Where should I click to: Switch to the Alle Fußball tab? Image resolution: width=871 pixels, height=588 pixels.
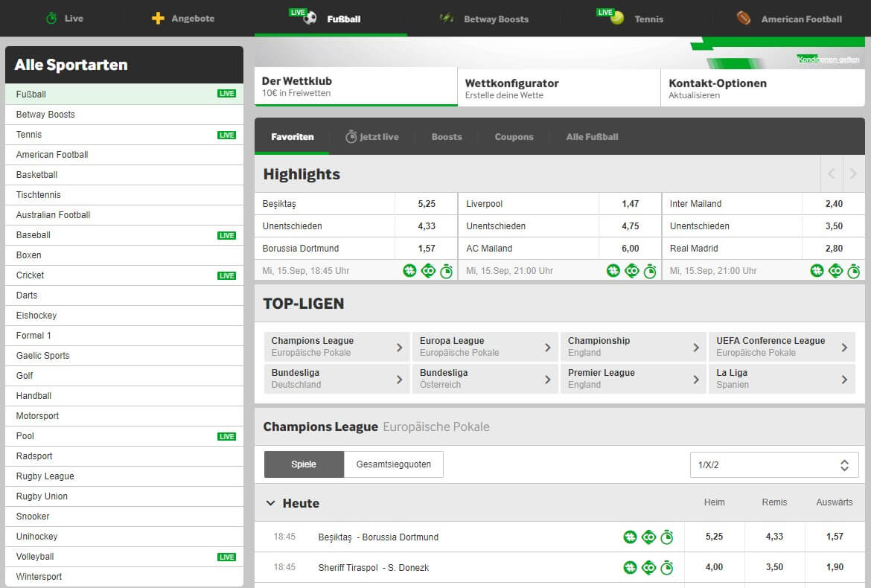[x=592, y=137]
